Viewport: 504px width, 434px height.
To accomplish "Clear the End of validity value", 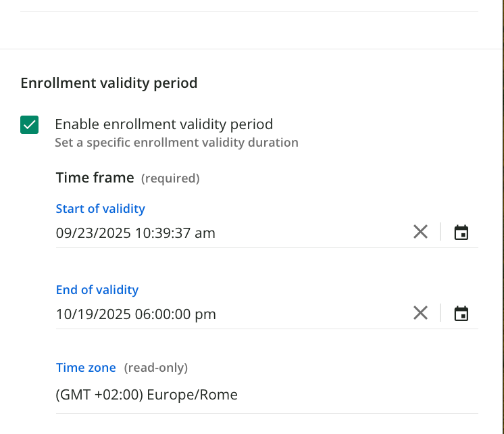I will click(x=420, y=314).
